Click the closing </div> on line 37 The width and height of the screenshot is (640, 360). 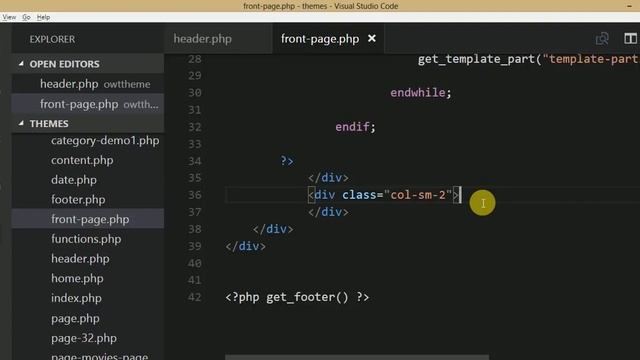328,212
